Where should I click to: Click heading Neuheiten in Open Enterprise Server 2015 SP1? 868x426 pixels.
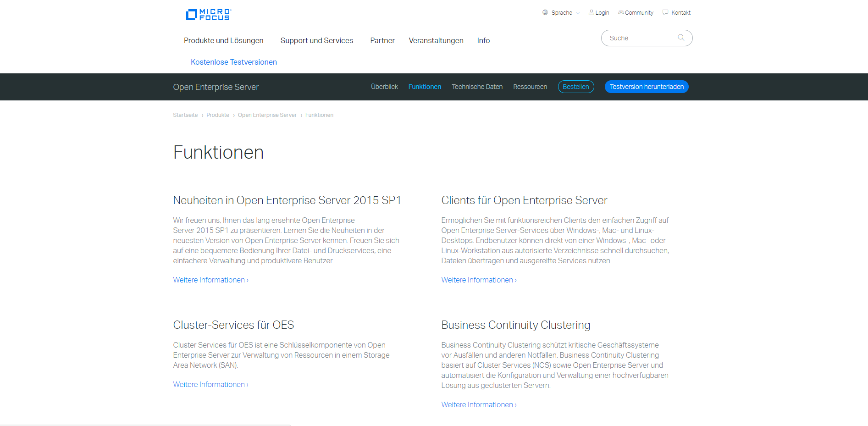click(287, 200)
